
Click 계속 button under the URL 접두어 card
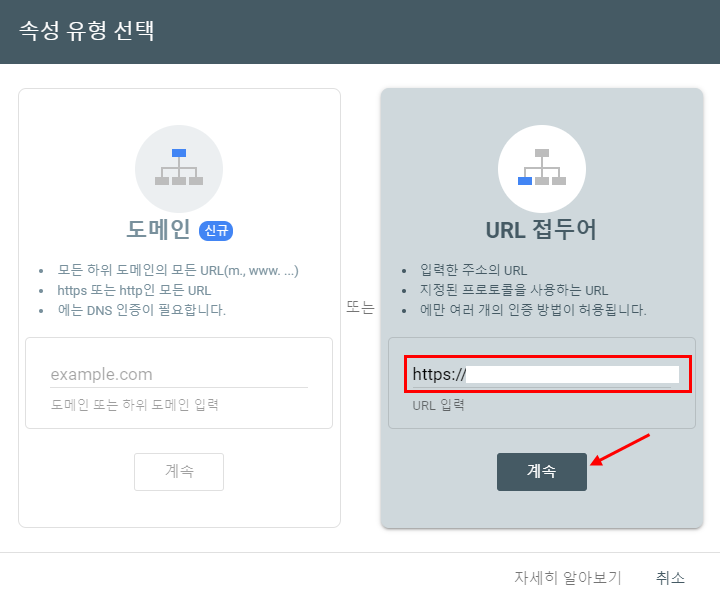pos(542,472)
